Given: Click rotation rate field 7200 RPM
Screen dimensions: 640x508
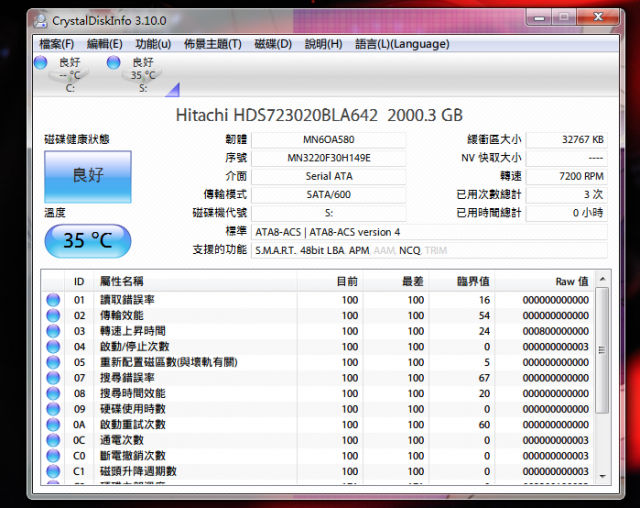Looking at the screenshot, I should tap(567, 176).
